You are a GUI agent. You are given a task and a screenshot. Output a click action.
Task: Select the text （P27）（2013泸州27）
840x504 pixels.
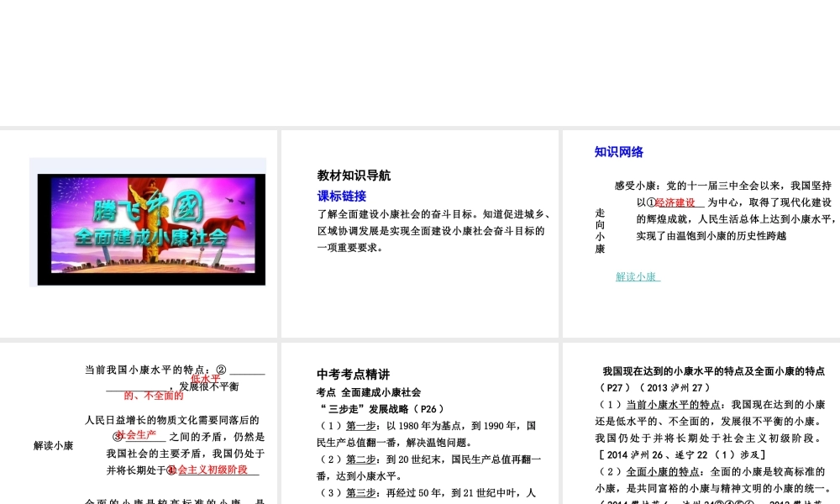click(654, 388)
